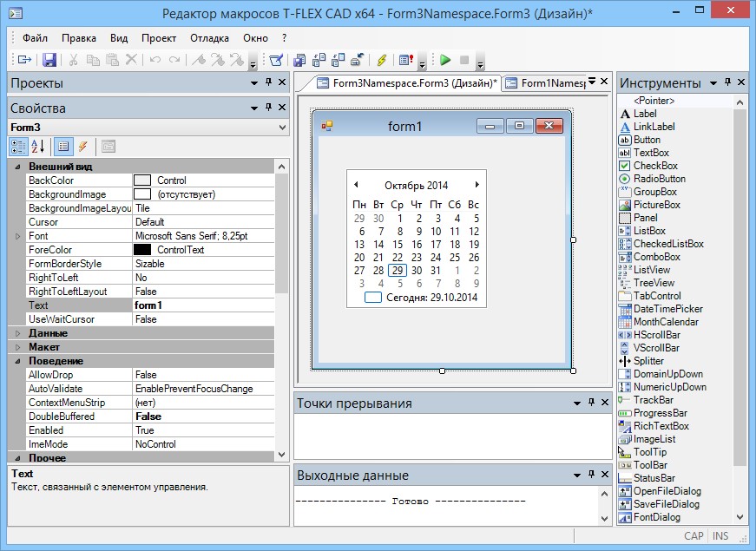Toggle auto-hide pin on Инструменты panel
Viewport: 756px width, 551px height.
[x=727, y=82]
